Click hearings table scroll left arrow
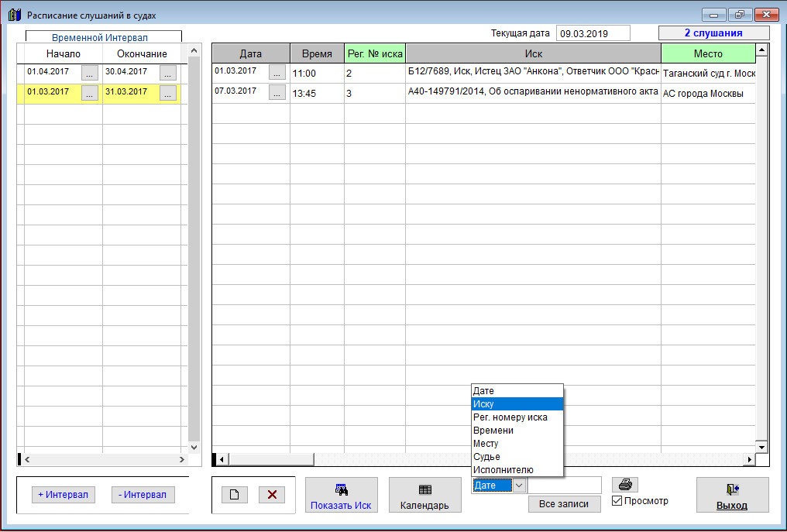This screenshot has width=787, height=532. [222, 459]
